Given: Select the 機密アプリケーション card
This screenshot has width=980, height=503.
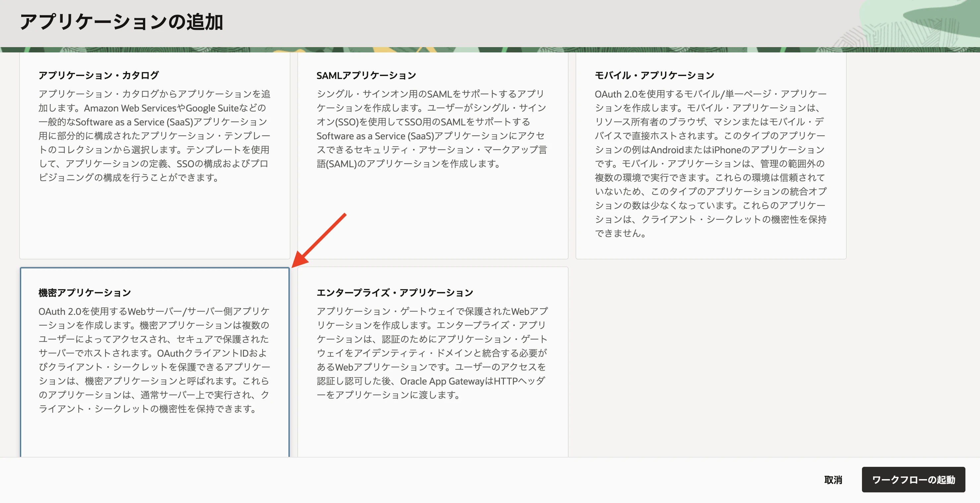Looking at the screenshot, I should pyautogui.click(x=155, y=362).
